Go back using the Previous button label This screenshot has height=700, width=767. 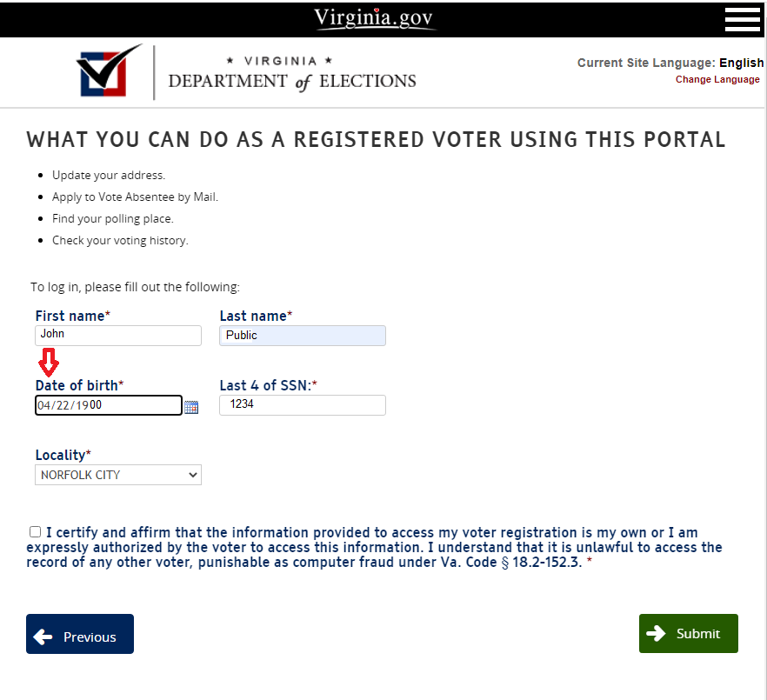[x=90, y=637]
